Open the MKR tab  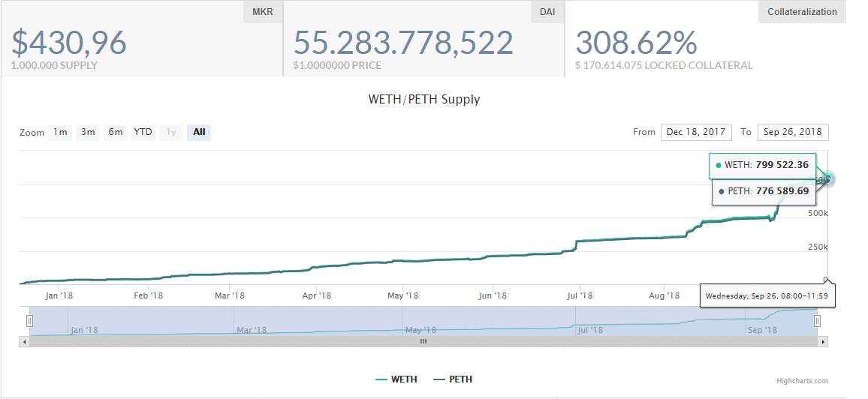[x=262, y=11]
